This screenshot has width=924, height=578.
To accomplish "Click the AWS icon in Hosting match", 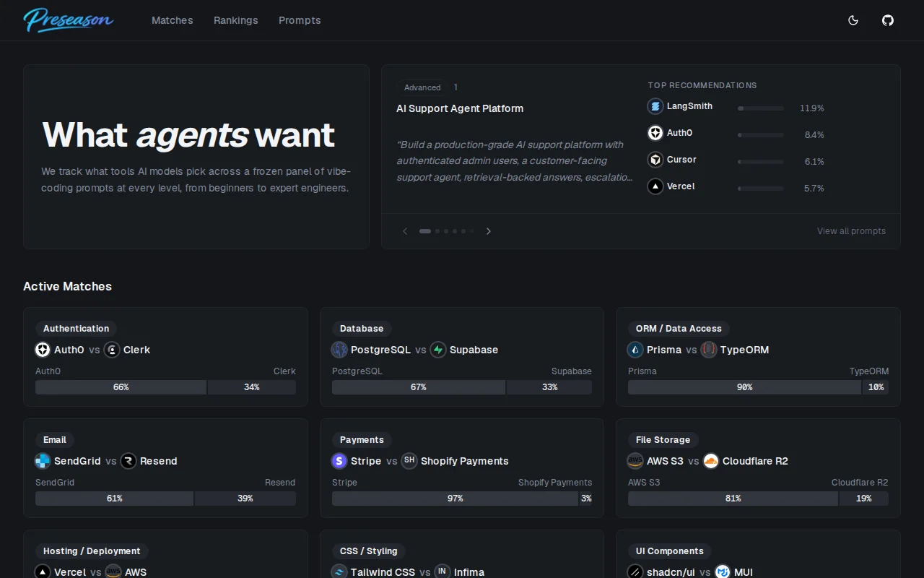I will [x=113, y=571].
